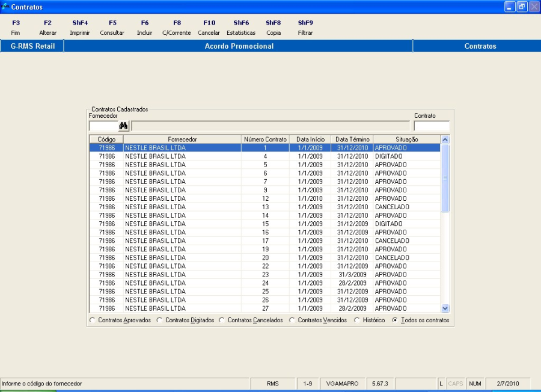541x392 pixels.
Task: Select the Histórico radio button
Action: tap(357, 320)
